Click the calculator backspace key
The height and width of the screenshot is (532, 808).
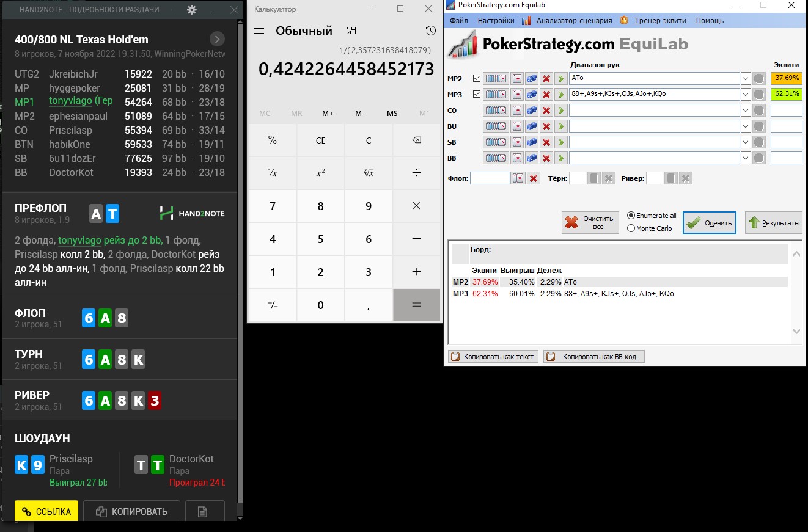click(416, 140)
